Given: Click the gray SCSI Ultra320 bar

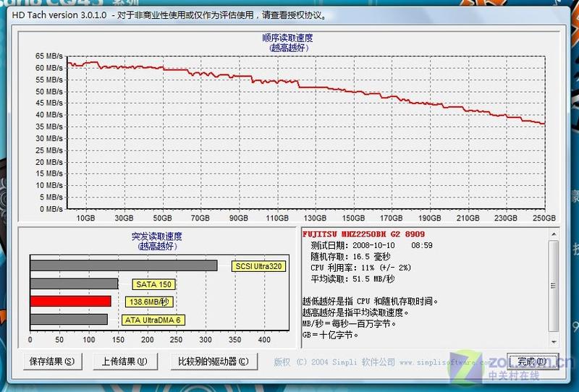Looking at the screenshot, I should [124, 265].
